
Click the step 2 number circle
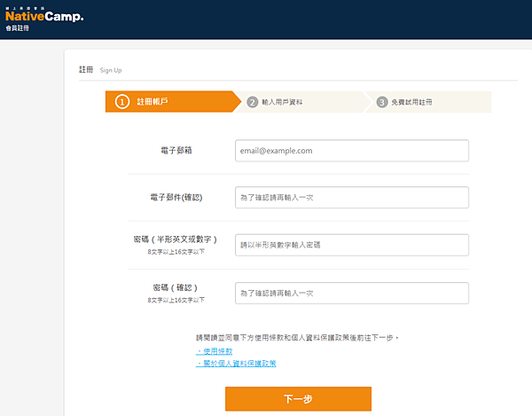coord(253,102)
